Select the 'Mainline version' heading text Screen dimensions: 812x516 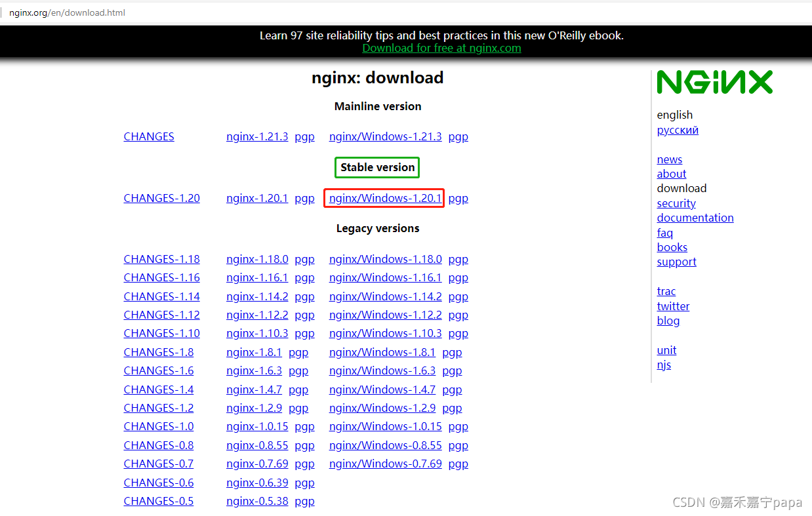click(378, 106)
